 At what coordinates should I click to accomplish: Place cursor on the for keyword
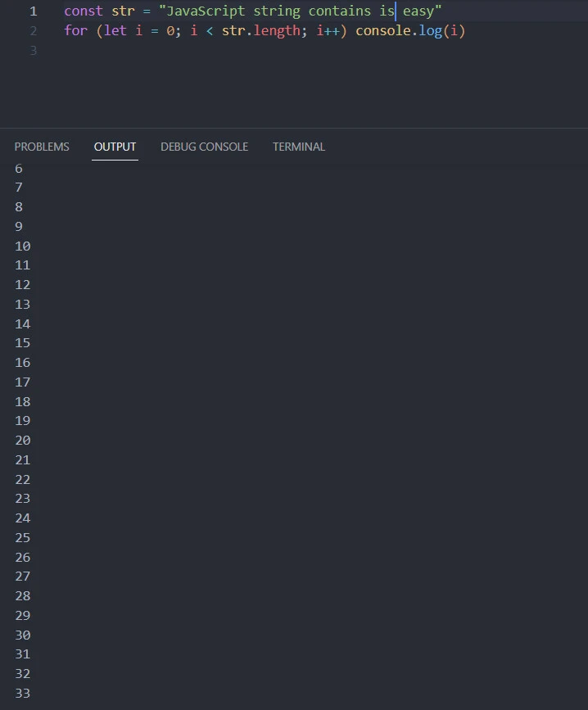tap(75, 31)
